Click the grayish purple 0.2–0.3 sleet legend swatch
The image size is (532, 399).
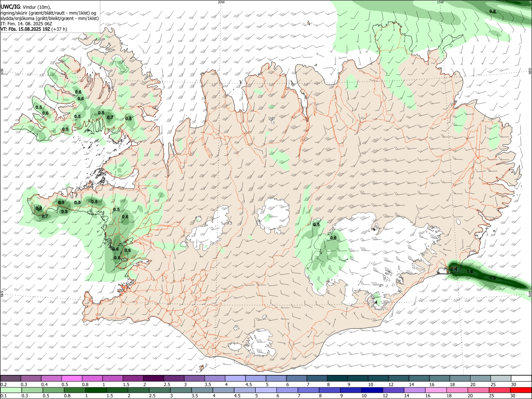pos(10,378)
